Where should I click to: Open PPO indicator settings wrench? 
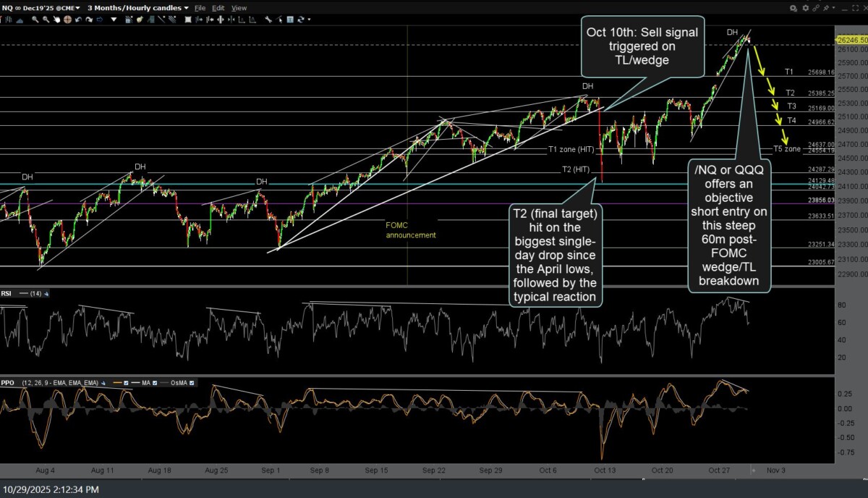[102, 382]
